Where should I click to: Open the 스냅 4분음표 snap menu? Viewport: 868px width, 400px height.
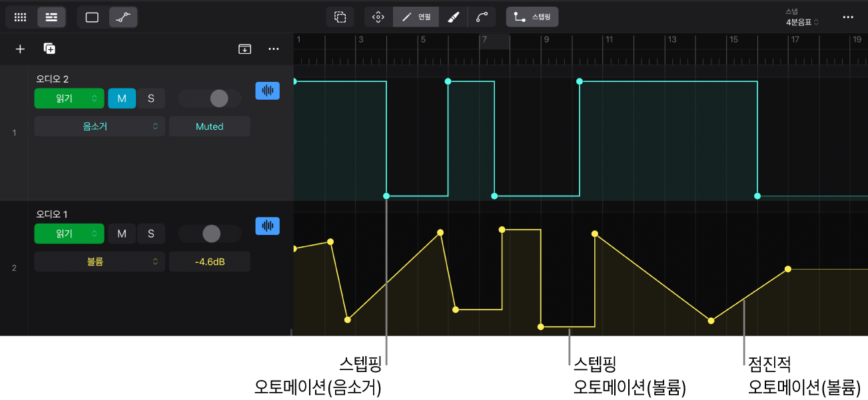point(802,18)
